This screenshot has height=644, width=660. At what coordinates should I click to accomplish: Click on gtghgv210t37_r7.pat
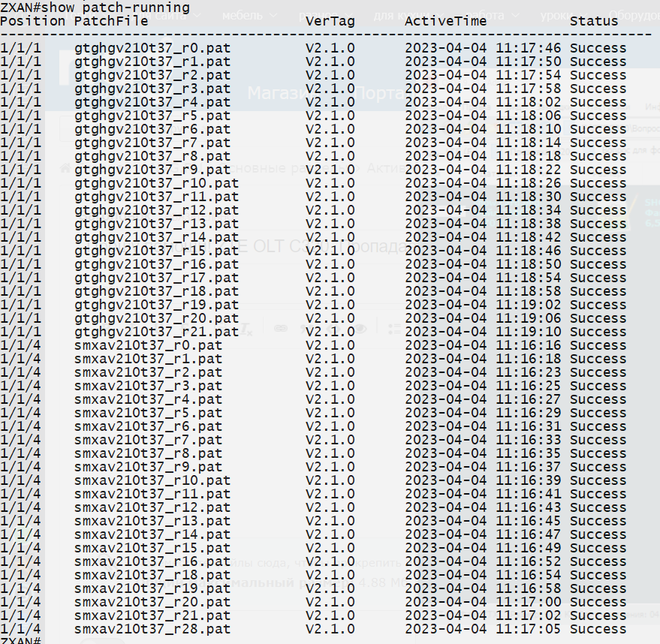point(152,143)
